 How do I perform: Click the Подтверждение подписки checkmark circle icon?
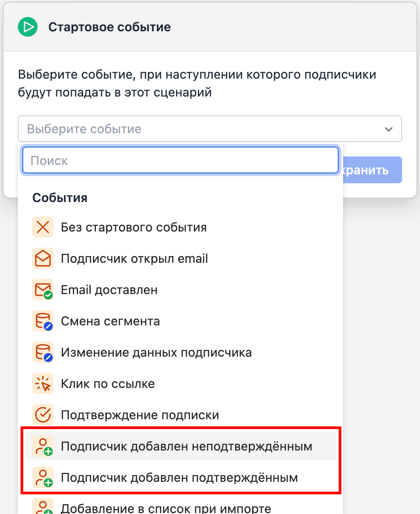(43, 415)
